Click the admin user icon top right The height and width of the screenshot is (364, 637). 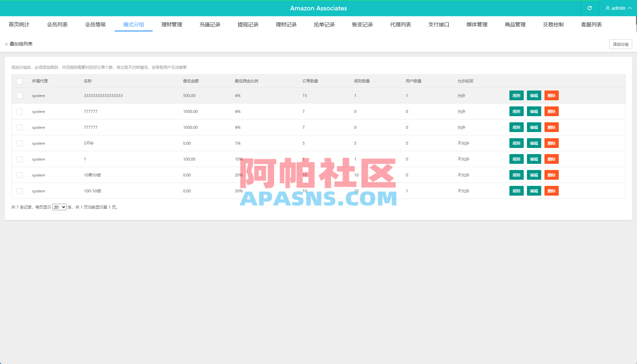coord(607,8)
